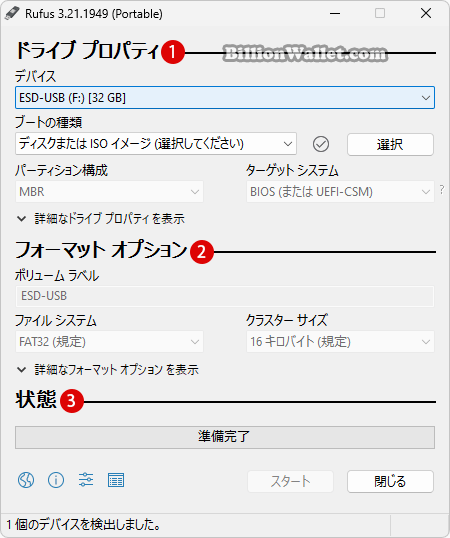Click the 閉じる button
The width and height of the screenshot is (450, 538).
(x=390, y=481)
